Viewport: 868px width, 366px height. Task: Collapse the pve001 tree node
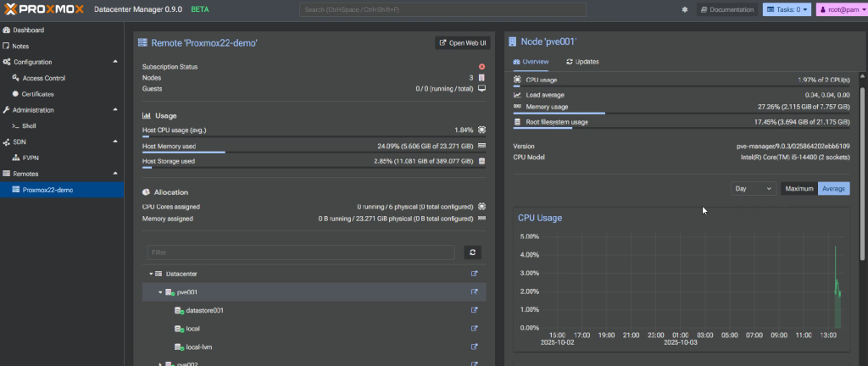coord(160,292)
